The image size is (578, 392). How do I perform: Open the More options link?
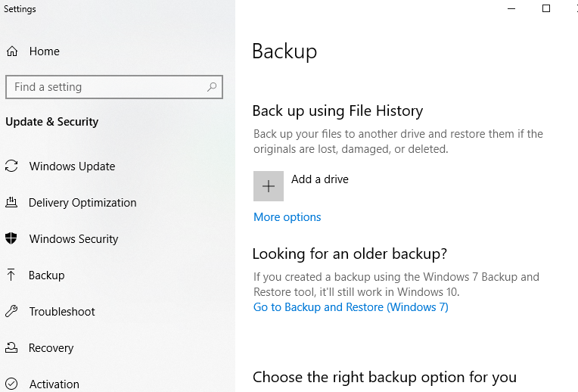[x=287, y=217]
